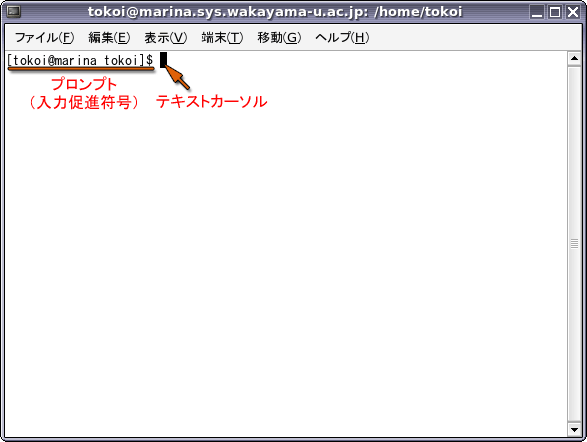
Task: Close the terminal window
Action: pyautogui.click(x=573, y=12)
